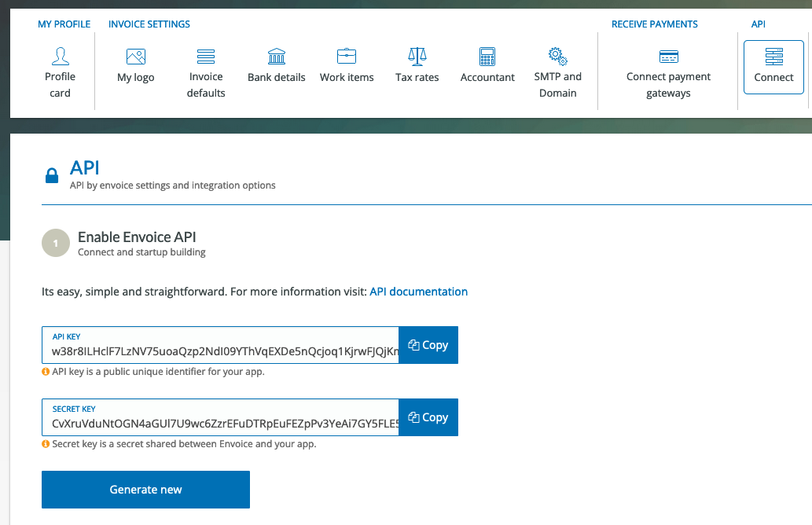Select the INVOICE SETTINGS section header
Screen dimensions: 812x525
tap(149, 24)
